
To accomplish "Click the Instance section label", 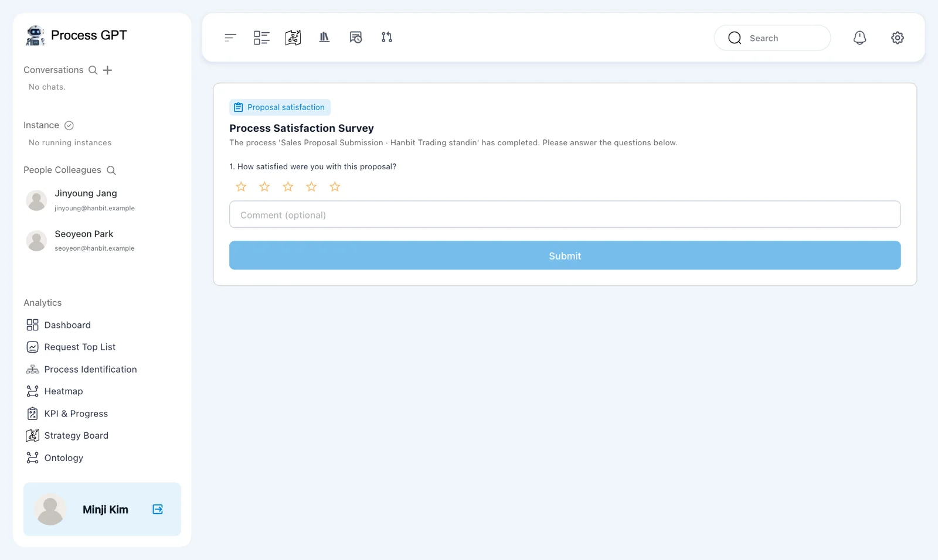I will point(41,125).
